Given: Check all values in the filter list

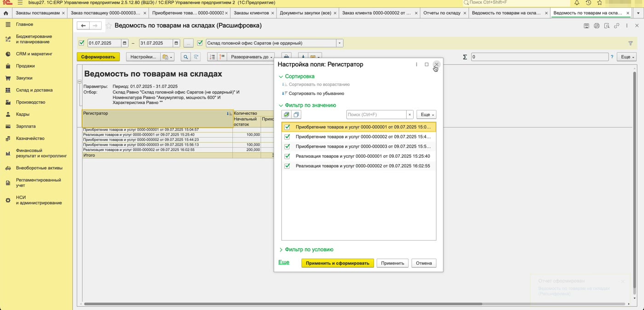Looking at the screenshot, I should [x=287, y=115].
